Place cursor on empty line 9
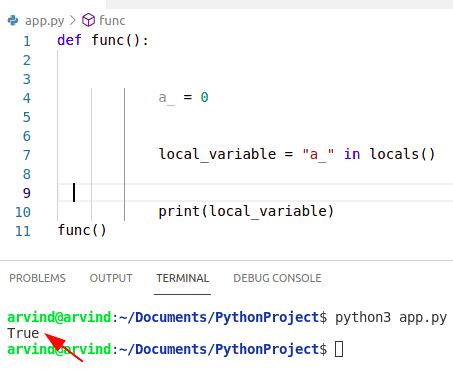The height and width of the screenshot is (369, 453). [255, 193]
